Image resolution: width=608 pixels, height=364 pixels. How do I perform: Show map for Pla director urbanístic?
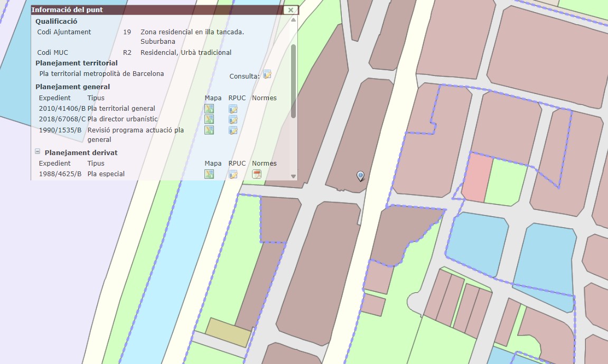point(209,119)
